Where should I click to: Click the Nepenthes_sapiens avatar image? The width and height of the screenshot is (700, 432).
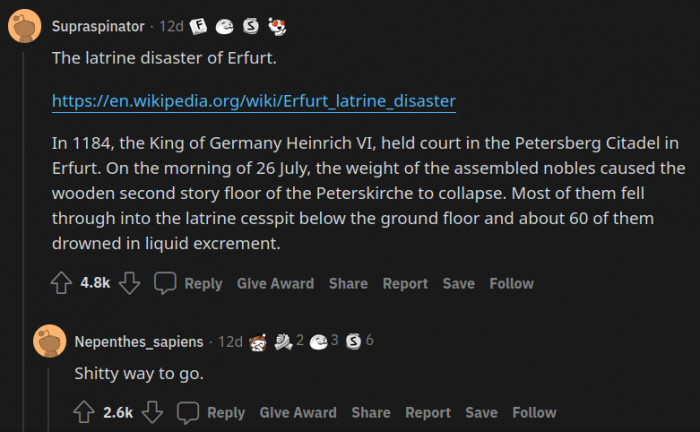coord(47,341)
